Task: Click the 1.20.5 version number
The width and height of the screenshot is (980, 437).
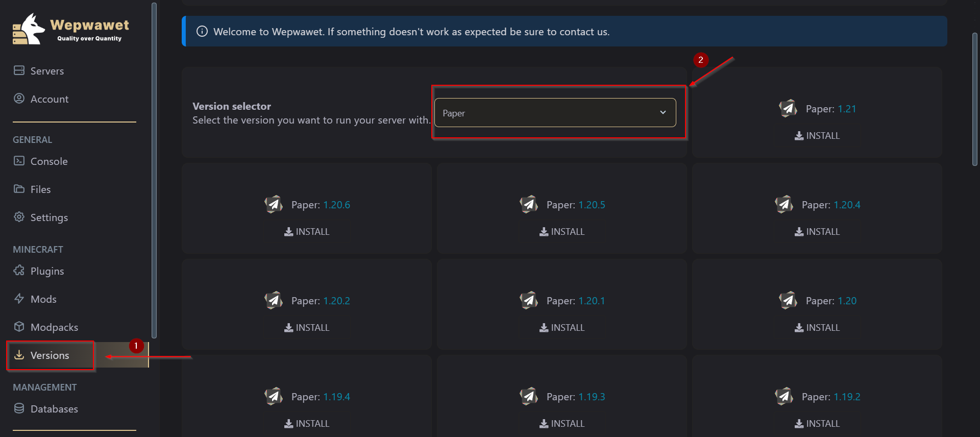Action: 592,205
